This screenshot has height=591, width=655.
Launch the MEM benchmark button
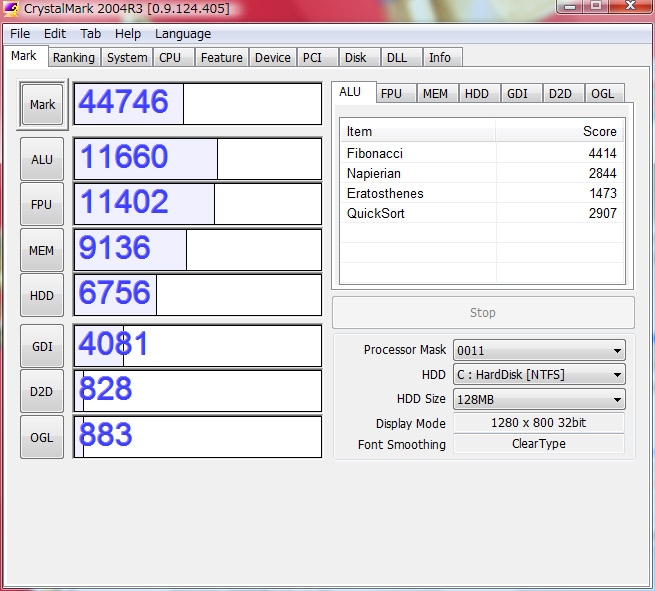(x=42, y=250)
